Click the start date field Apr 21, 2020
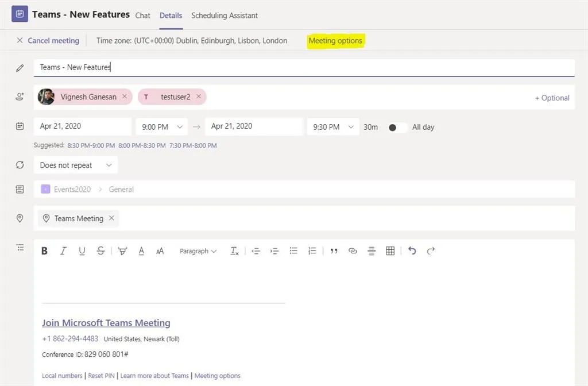588x386 pixels. point(83,126)
